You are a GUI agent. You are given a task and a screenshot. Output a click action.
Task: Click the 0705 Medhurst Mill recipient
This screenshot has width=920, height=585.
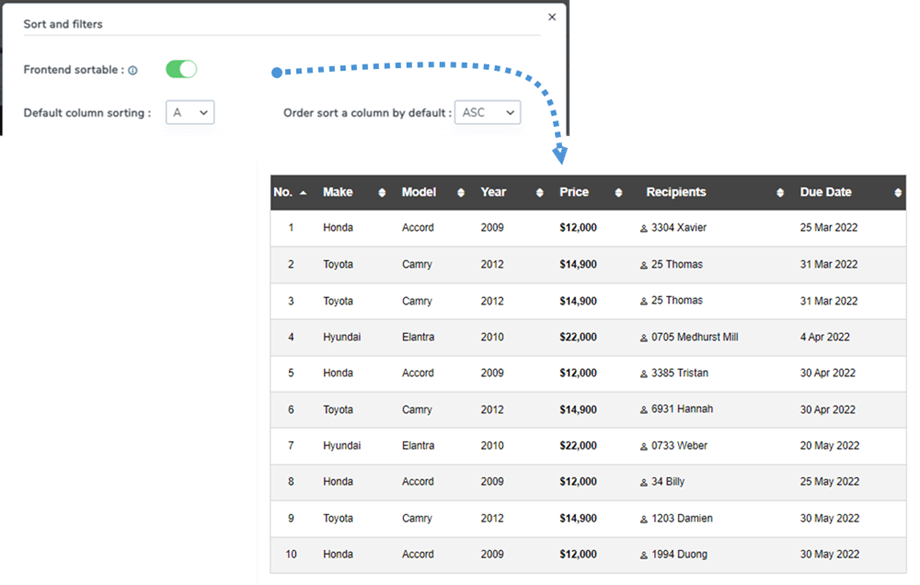[694, 337]
